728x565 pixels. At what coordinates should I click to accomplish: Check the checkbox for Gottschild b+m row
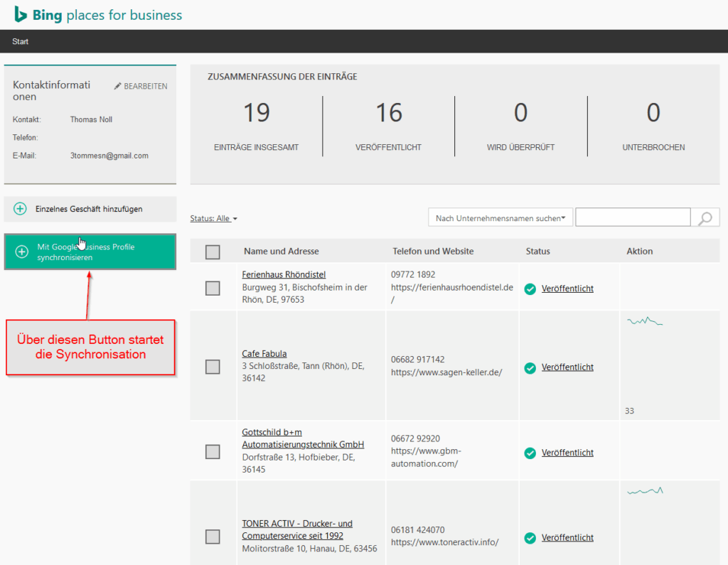[213, 451]
